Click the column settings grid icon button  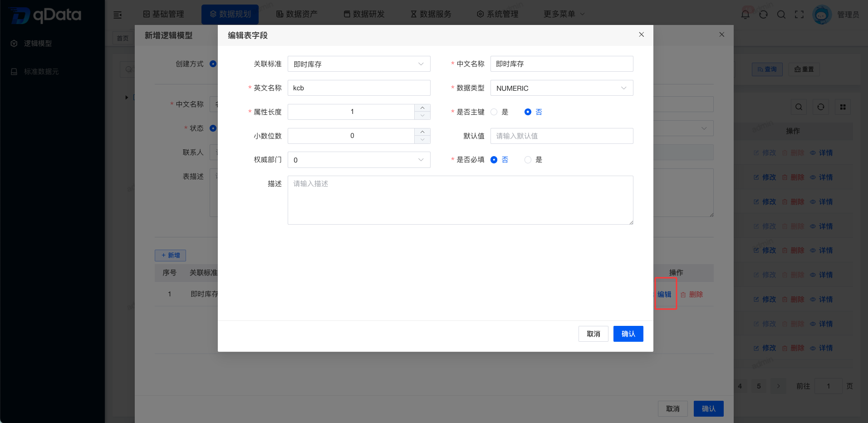[x=843, y=107]
